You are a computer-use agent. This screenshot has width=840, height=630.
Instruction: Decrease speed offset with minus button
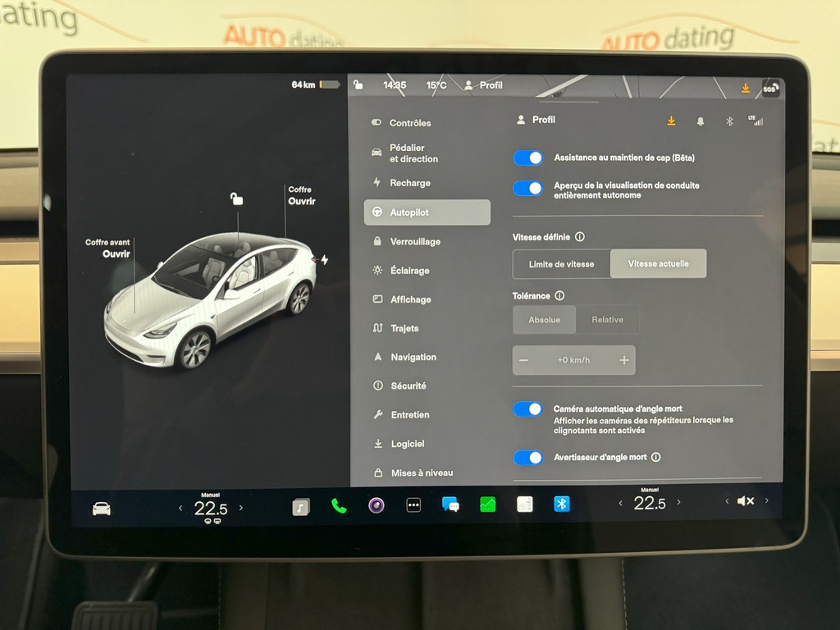pyautogui.click(x=524, y=360)
